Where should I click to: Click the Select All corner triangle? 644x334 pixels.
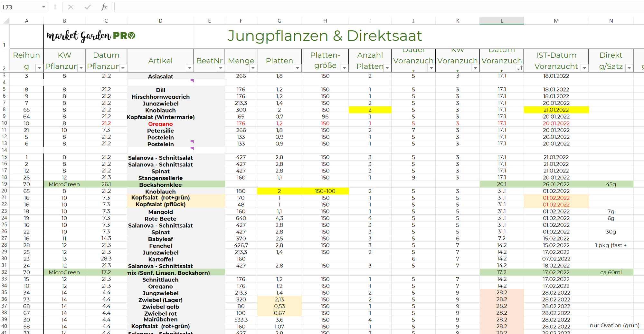(x=6, y=21)
